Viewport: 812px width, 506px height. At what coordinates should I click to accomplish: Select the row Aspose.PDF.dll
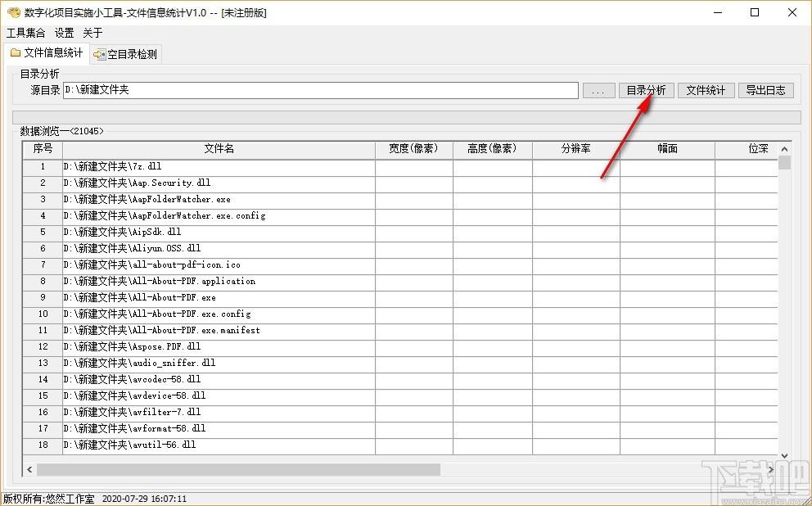coord(400,347)
